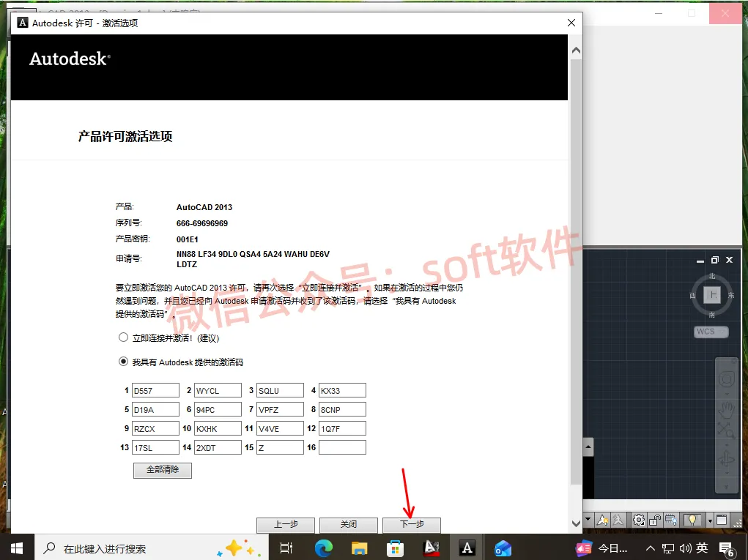748x560 pixels.
Task: Click activation code field 6 containing 94PC
Action: 218,409
